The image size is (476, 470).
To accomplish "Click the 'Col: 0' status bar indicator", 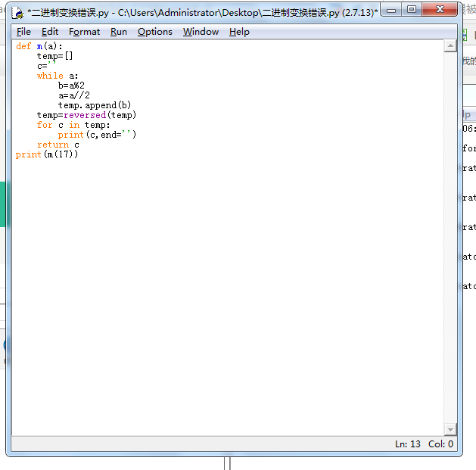I will point(440,444).
